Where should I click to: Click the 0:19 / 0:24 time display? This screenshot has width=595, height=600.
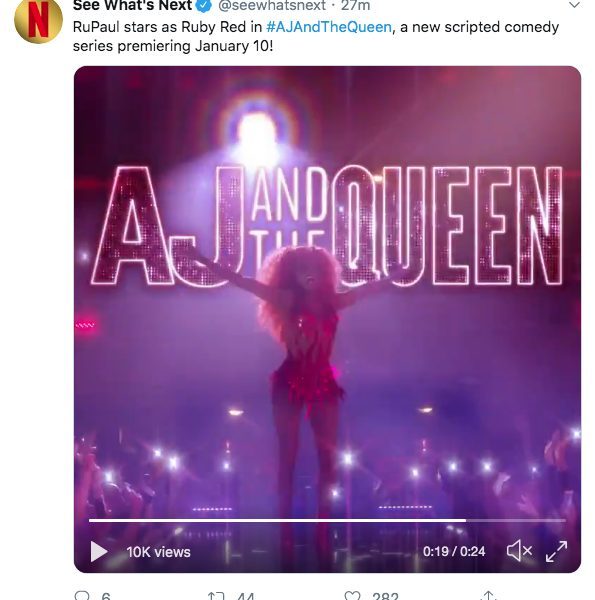click(x=454, y=551)
